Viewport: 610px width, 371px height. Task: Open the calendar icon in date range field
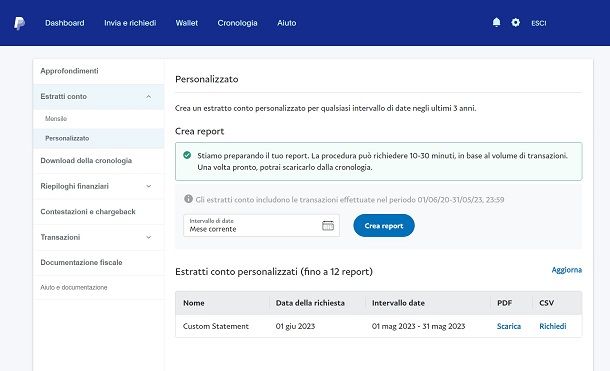pyautogui.click(x=328, y=226)
